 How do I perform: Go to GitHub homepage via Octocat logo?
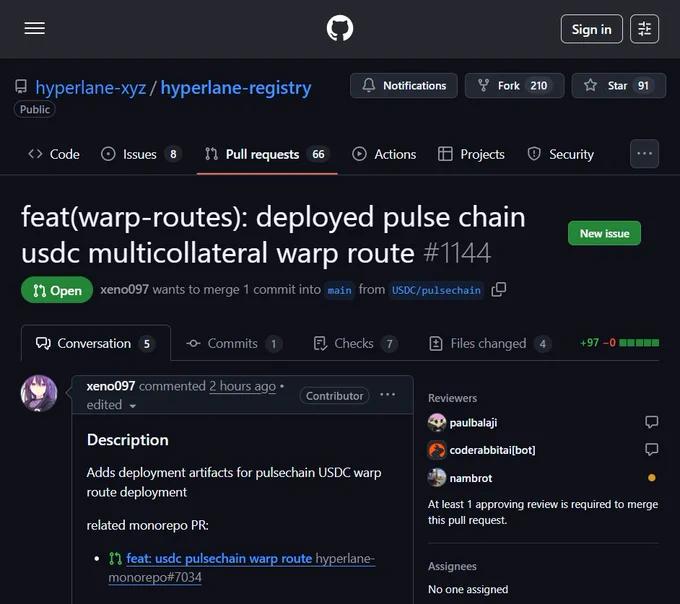click(340, 29)
